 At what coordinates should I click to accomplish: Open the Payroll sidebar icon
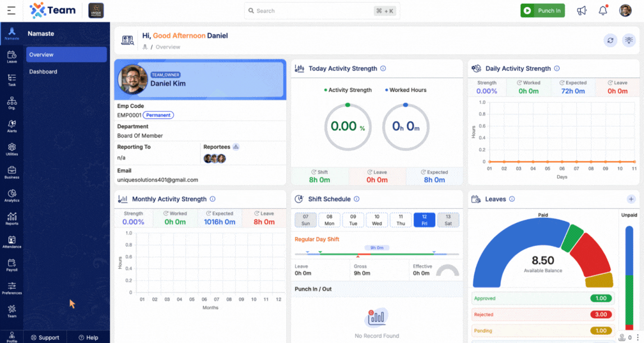(x=11, y=264)
